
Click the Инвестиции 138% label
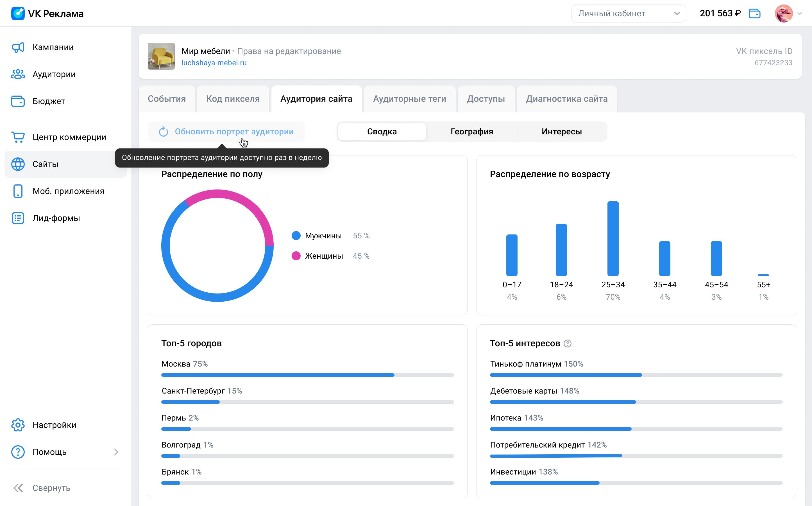(x=524, y=472)
